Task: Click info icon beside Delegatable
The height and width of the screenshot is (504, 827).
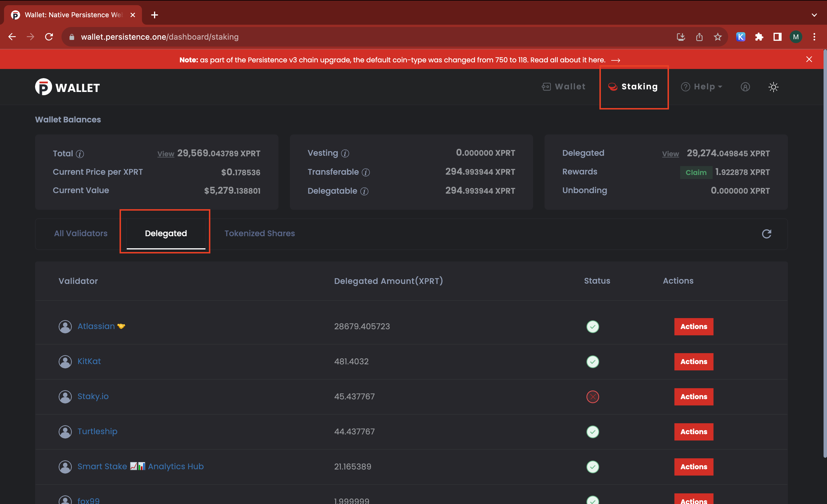Action: pos(364,191)
